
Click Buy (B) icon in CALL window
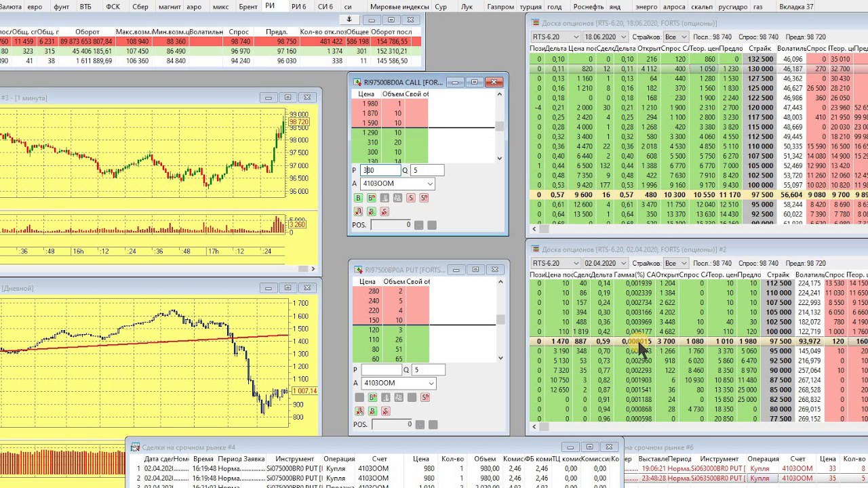click(358, 198)
